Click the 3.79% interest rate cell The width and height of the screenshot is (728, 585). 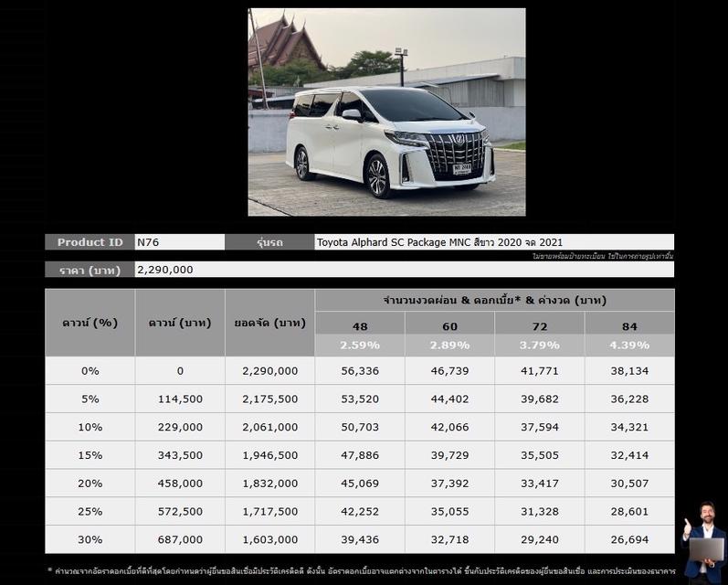pos(540,346)
